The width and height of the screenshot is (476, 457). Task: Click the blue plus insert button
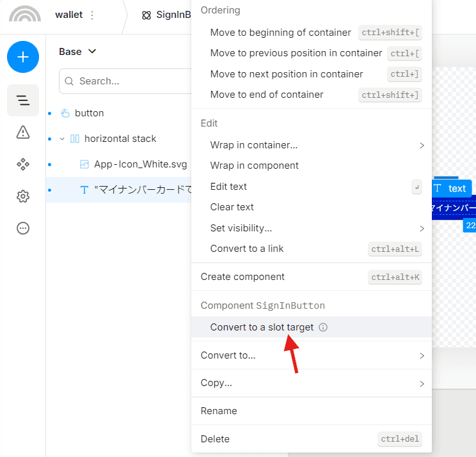tap(23, 57)
